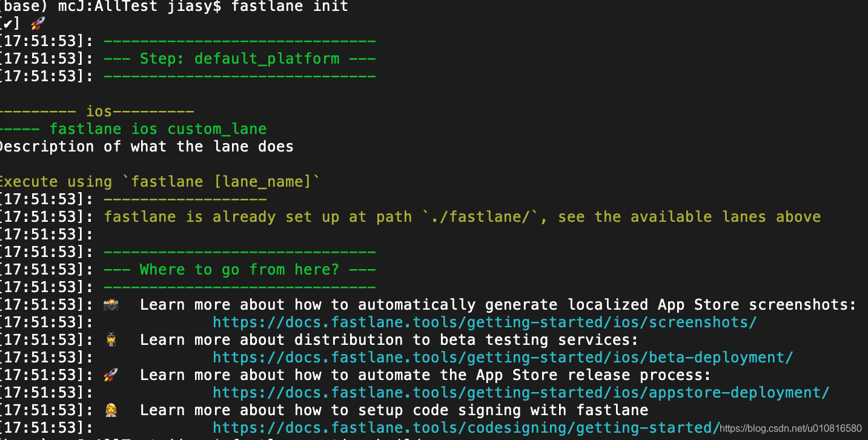Image resolution: width=868 pixels, height=440 pixels.
Task: Click 'automate the App Store release process' text
Action: tap(534, 375)
